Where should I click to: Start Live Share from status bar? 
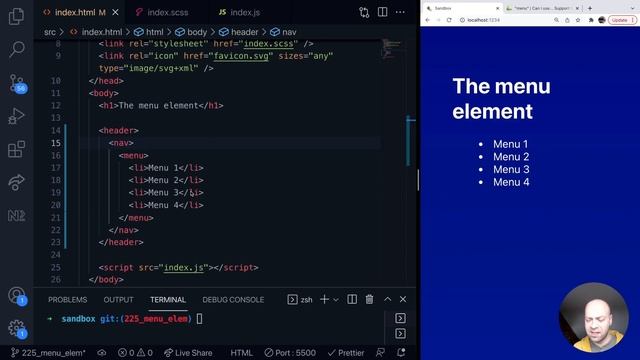(x=188, y=353)
